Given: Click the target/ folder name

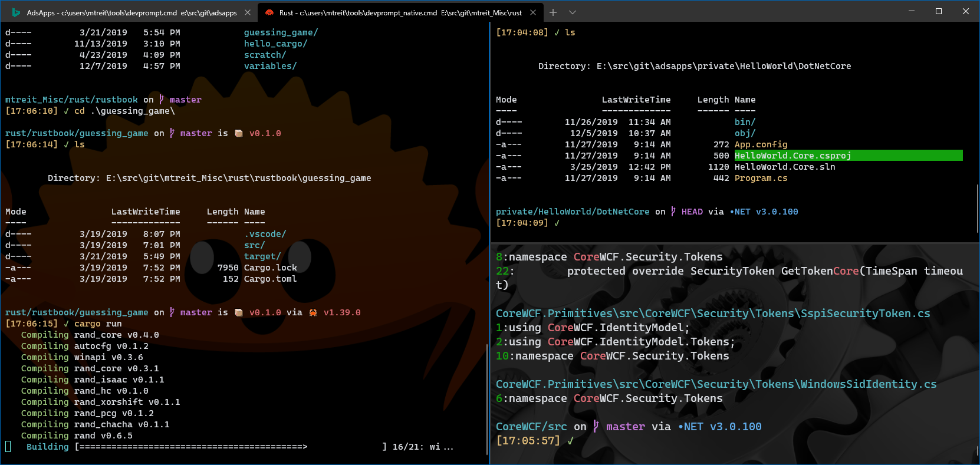Looking at the screenshot, I should click(262, 256).
